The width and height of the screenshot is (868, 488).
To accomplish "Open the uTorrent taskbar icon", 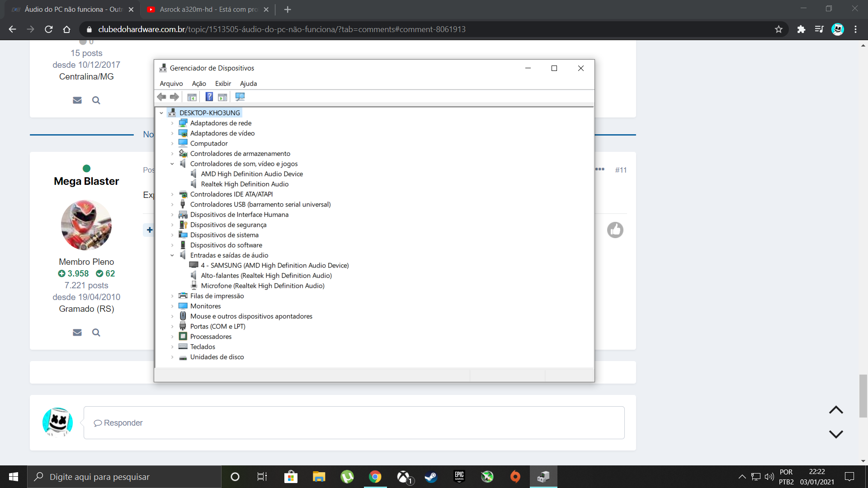I will click(347, 477).
